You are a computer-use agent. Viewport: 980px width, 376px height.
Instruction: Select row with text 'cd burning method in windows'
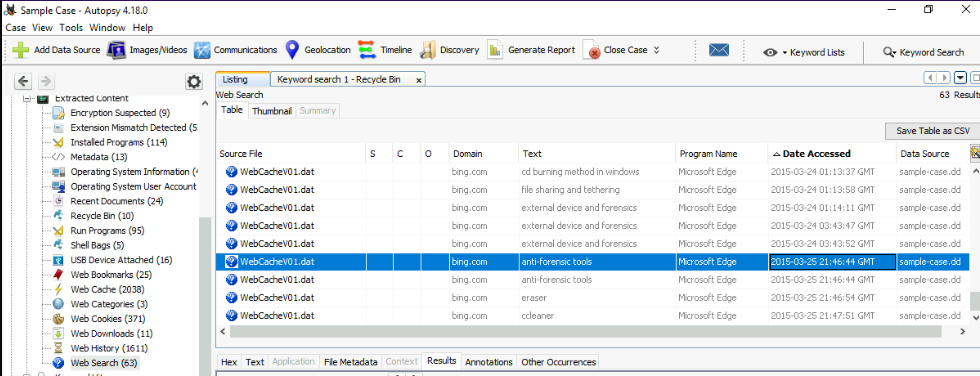(x=593, y=171)
